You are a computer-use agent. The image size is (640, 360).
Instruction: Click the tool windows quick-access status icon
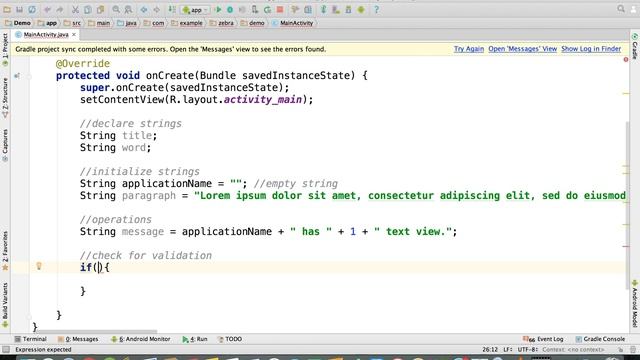6,350
